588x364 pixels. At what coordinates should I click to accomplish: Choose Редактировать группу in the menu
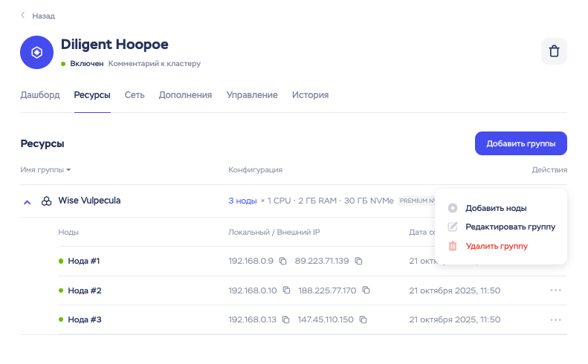coord(510,227)
